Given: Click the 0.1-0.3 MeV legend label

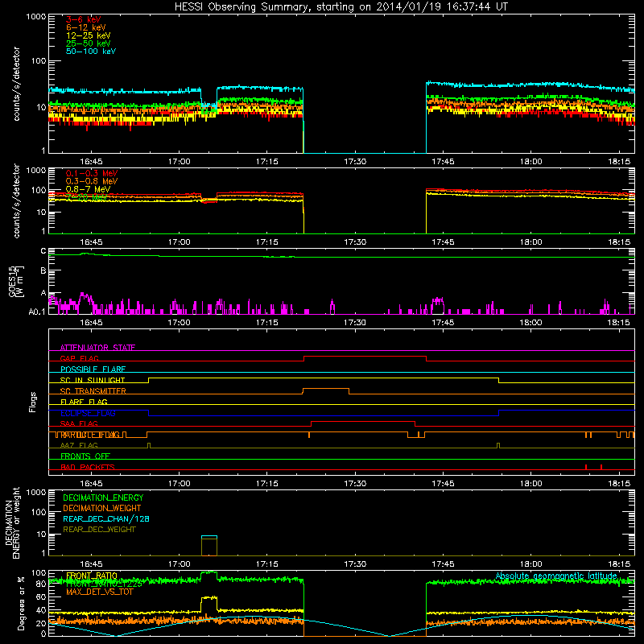Looking at the screenshot, I should point(92,173).
